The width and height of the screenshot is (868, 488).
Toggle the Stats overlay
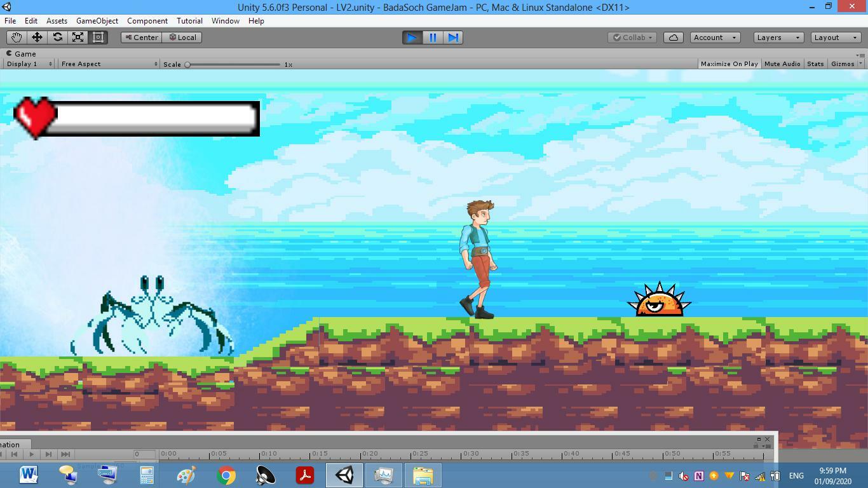[815, 64]
